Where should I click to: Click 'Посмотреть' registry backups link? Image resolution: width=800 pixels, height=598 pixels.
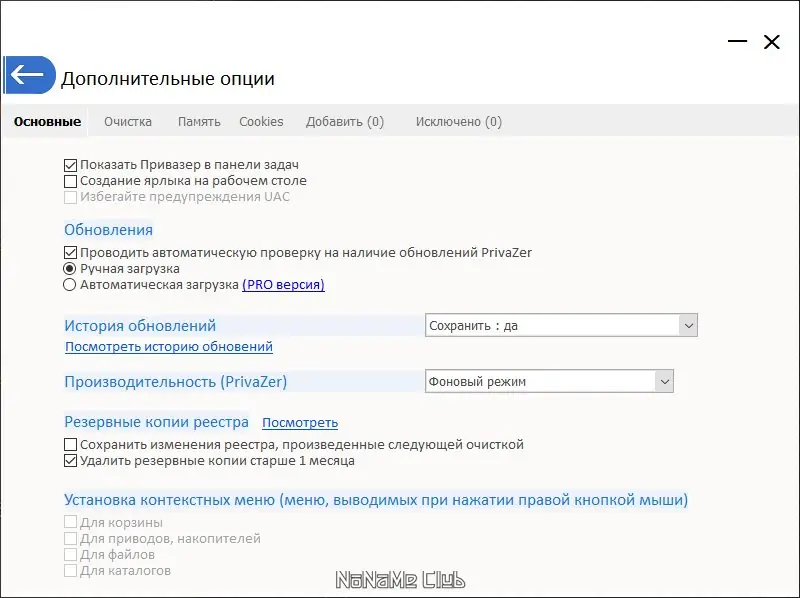point(300,423)
